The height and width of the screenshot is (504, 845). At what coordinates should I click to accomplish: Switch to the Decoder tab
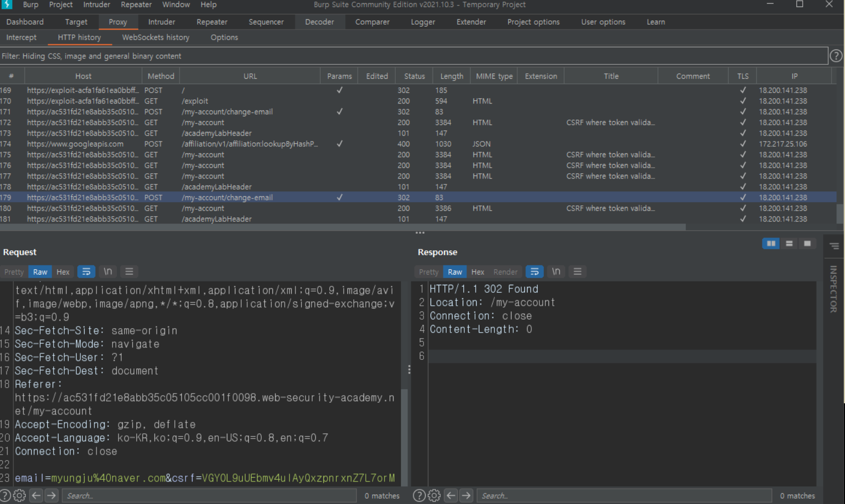tap(320, 22)
